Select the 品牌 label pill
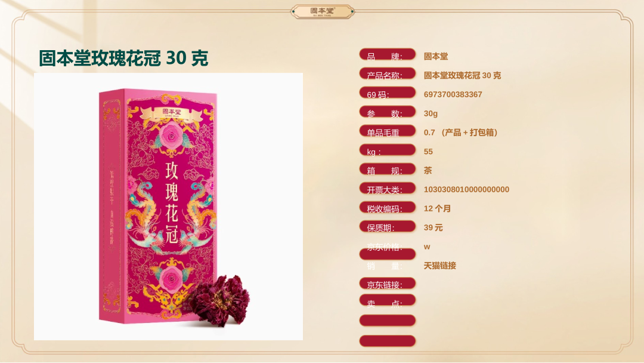This screenshot has height=363, width=644. [x=388, y=55]
